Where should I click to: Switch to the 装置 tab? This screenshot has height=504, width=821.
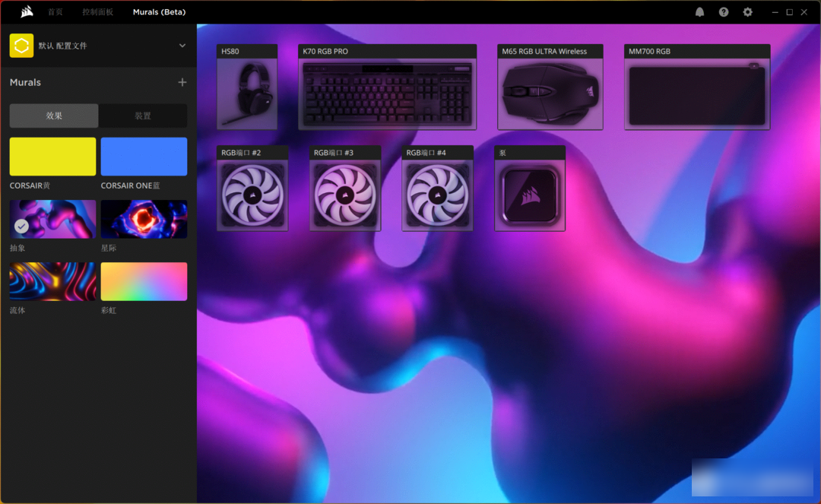pos(143,116)
